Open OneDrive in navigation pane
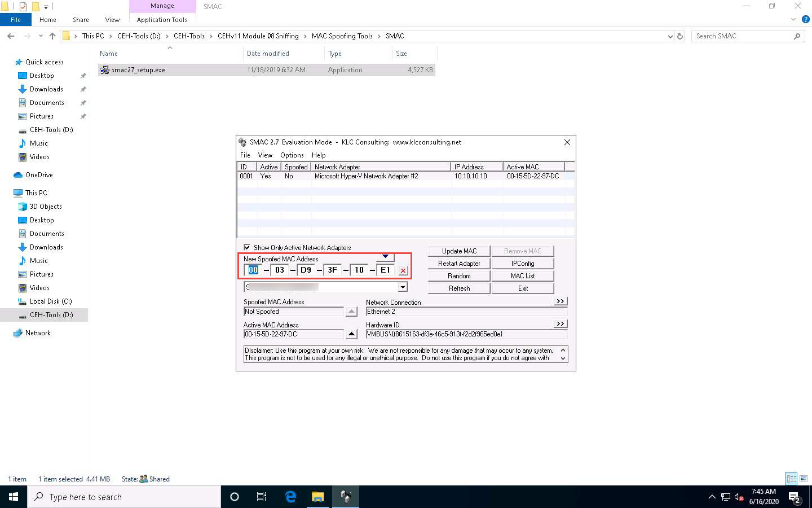 (39, 175)
